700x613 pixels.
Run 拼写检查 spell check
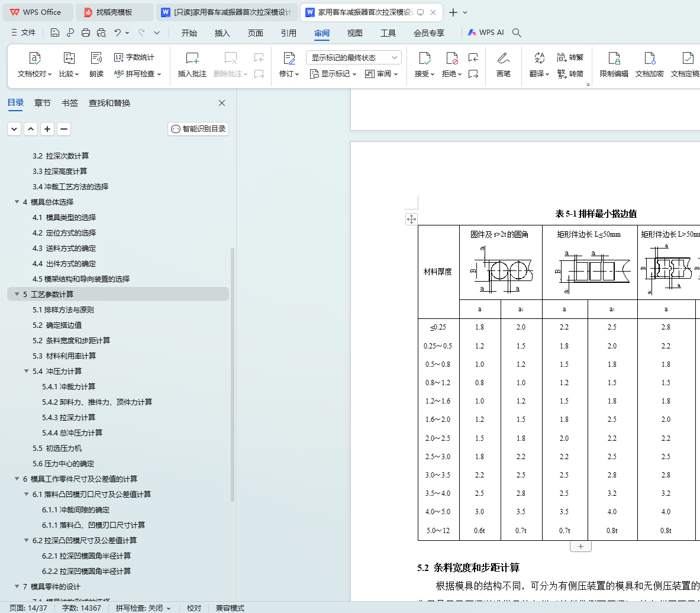(x=137, y=74)
